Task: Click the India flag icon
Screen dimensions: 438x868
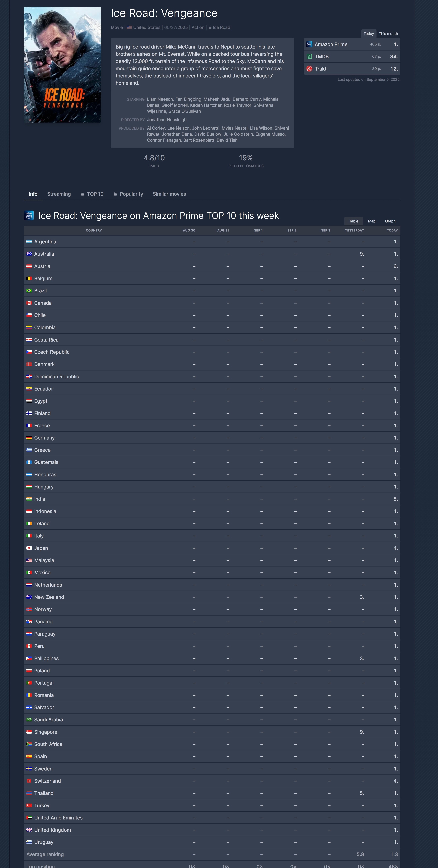Action: pos(29,499)
